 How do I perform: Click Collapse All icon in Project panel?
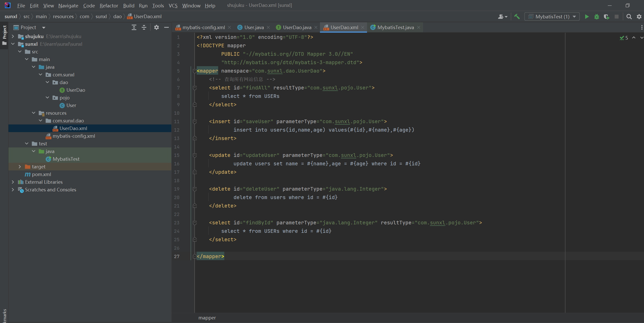(x=144, y=27)
